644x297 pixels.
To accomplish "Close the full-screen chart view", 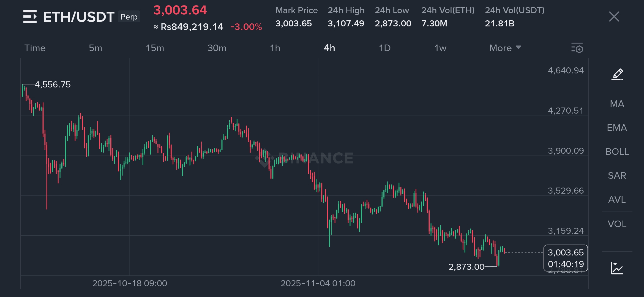I will tap(614, 16).
